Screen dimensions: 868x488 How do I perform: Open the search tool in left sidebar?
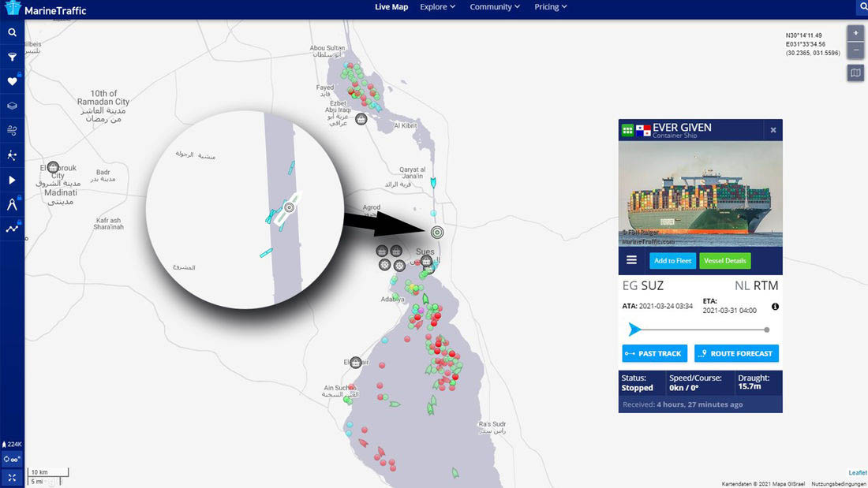tap(12, 32)
